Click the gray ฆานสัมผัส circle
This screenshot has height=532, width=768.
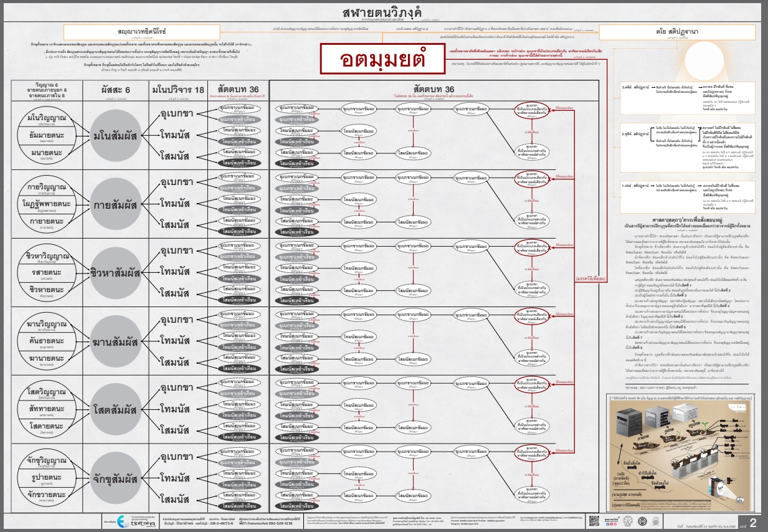pyautogui.click(x=115, y=341)
